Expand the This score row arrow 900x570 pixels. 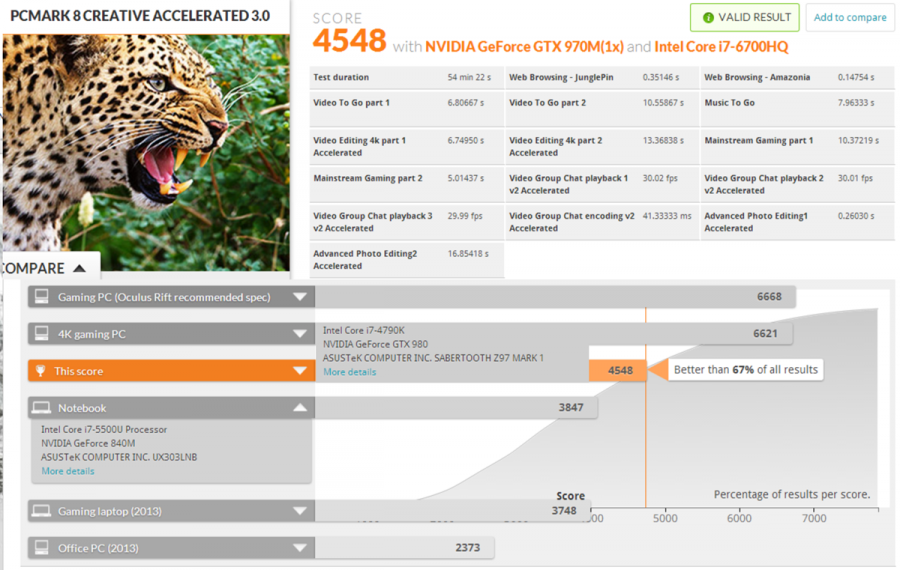(300, 371)
